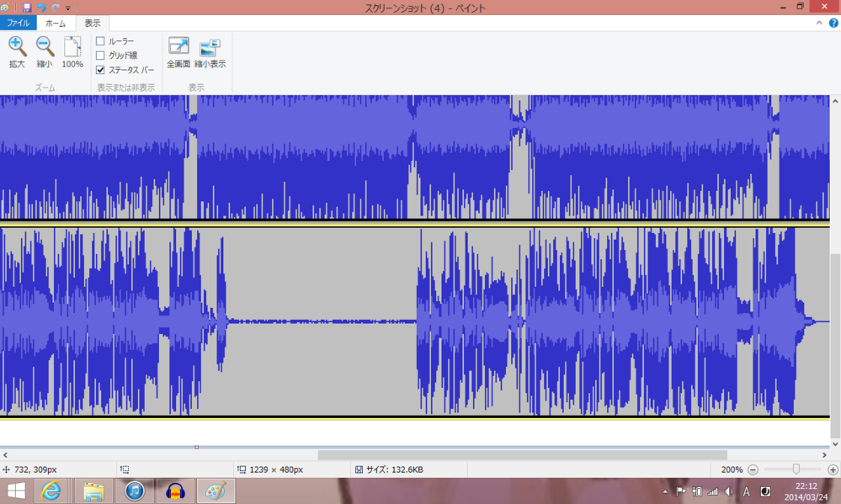Click the vertical scrollbar up arrow

pos(835,101)
